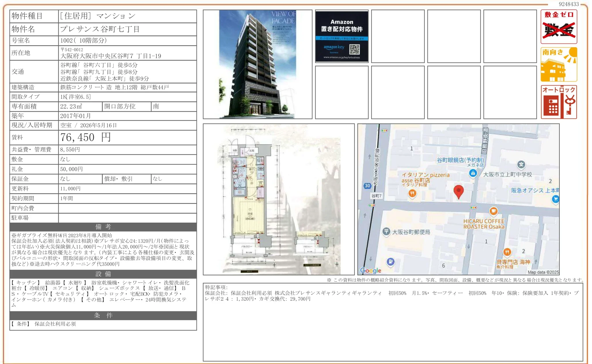
Task: Open the floor plan image
Action: [x=278, y=199]
